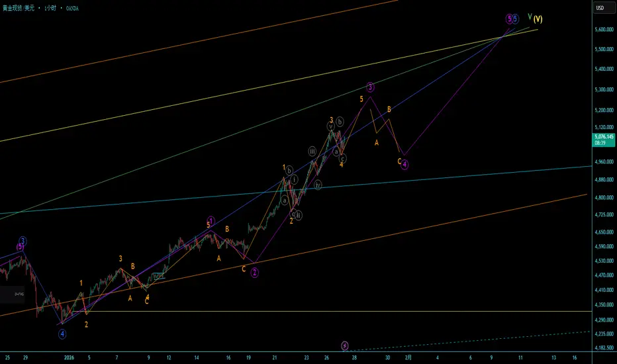617x364 pixels.
Task: Select the circled magenta 1 wave label
Action: pyautogui.click(x=211, y=221)
